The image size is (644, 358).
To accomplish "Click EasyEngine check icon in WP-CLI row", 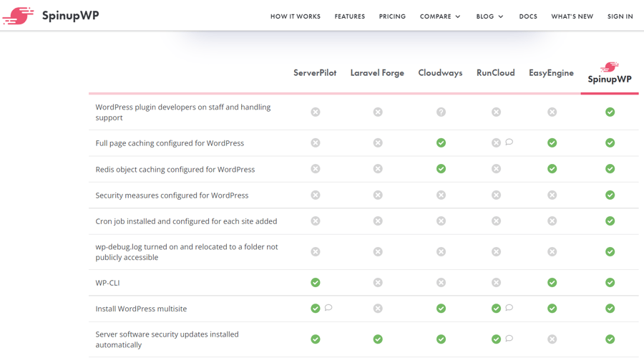I will click(552, 282).
